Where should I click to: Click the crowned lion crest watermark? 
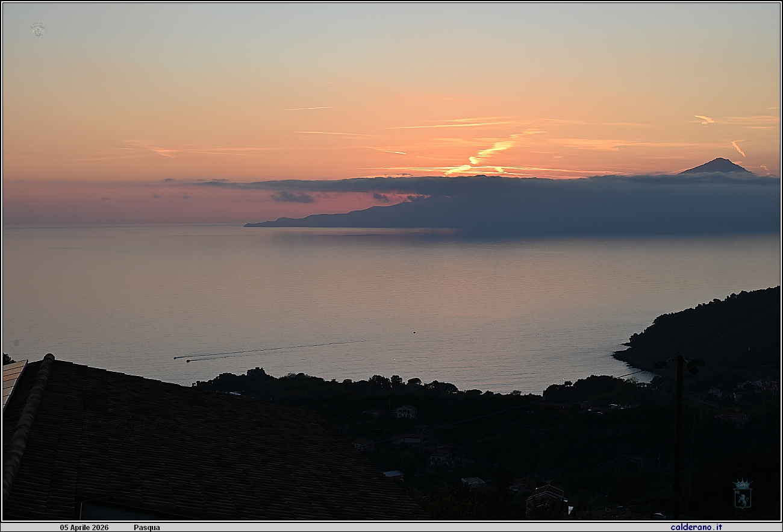(742, 493)
